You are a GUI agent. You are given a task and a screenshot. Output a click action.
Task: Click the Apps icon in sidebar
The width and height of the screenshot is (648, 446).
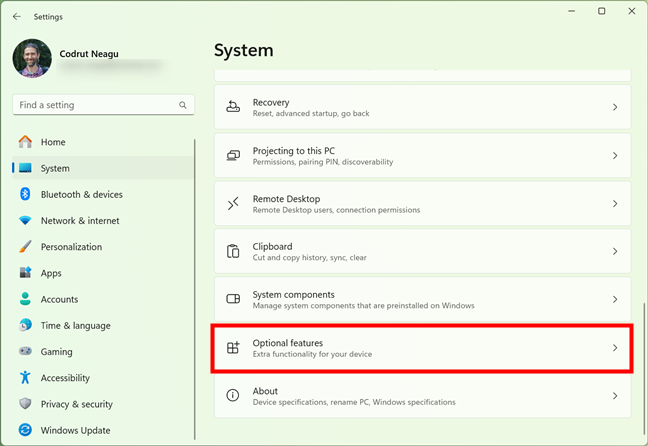[x=25, y=272]
